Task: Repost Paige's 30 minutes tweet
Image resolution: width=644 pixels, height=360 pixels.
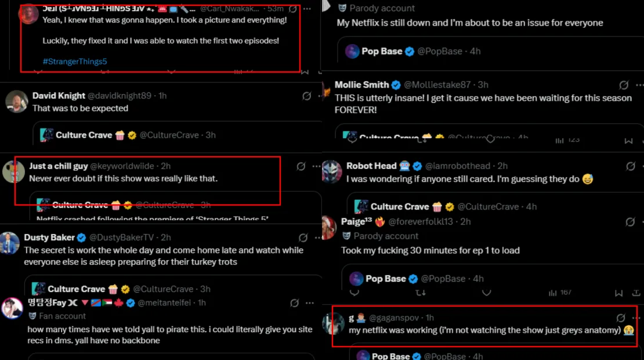Action: [422, 293]
